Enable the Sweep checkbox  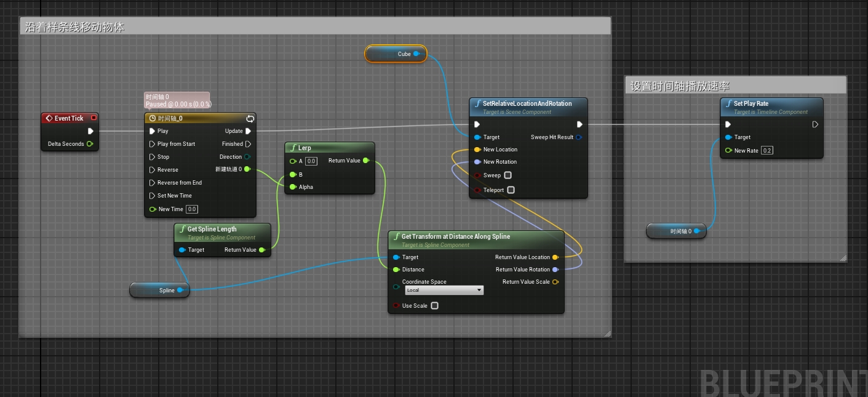click(508, 175)
